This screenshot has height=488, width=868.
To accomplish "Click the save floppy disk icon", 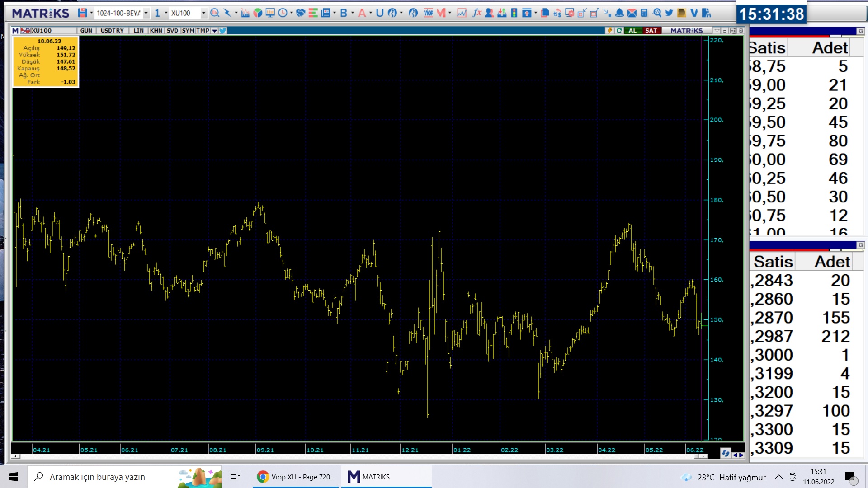I will click(x=82, y=13).
